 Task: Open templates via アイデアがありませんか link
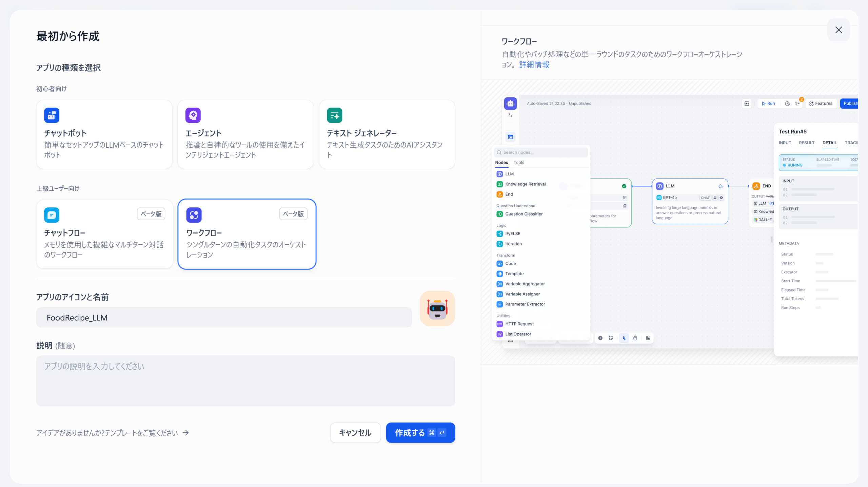coord(112,433)
